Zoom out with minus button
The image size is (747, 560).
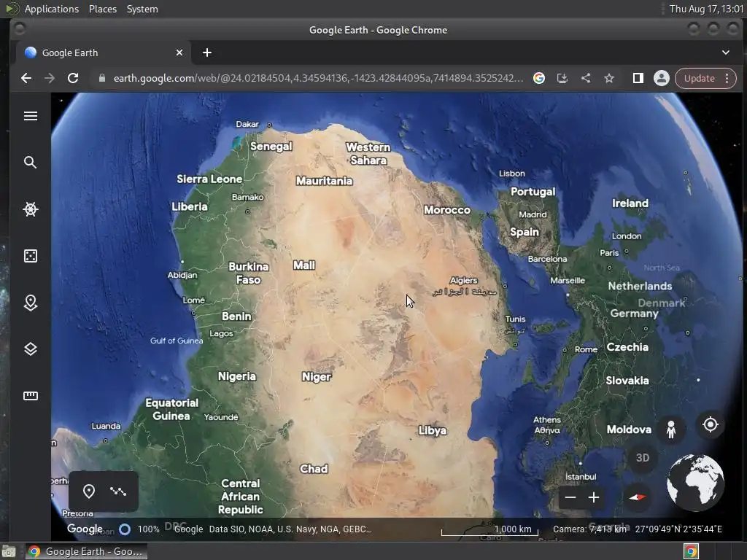(570, 497)
